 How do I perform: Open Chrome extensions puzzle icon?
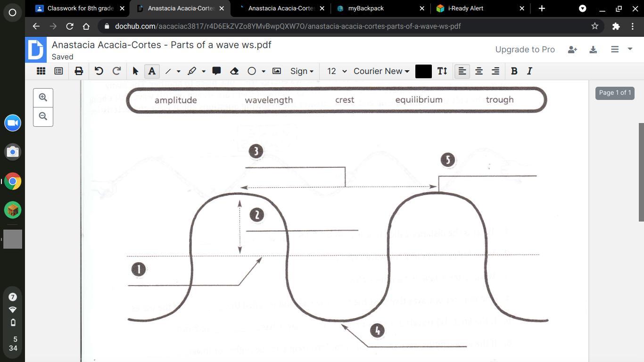click(616, 26)
